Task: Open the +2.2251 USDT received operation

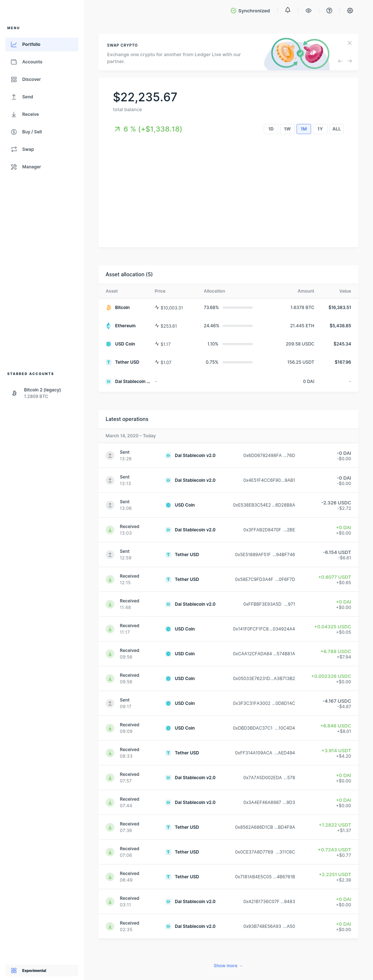Action: click(228, 877)
